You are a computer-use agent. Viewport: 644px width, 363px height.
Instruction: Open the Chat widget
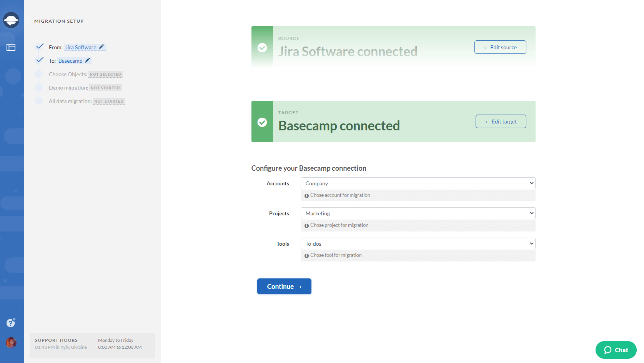(x=616, y=350)
